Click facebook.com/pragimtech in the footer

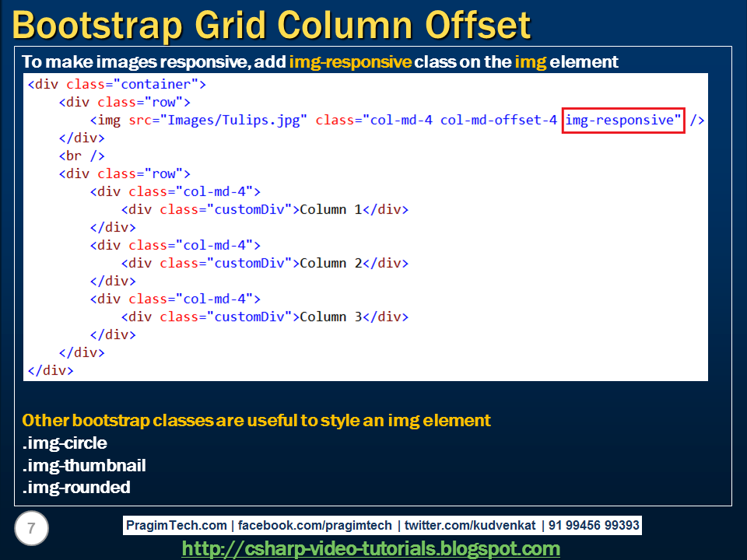pyautogui.click(x=314, y=525)
